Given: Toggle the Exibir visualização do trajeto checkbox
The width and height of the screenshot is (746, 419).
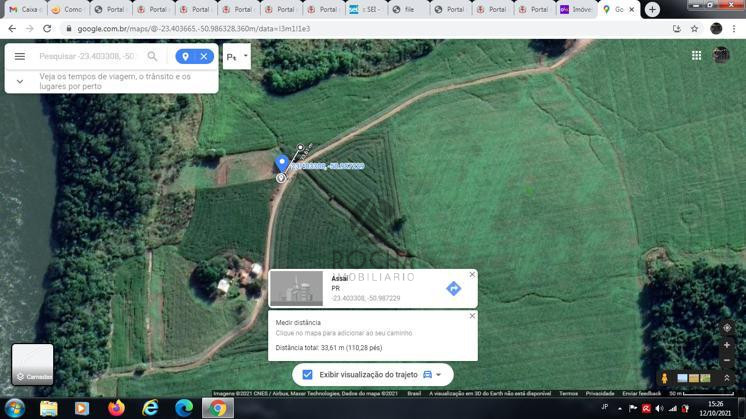Looking at the screenshot, I should pos(307,375).
